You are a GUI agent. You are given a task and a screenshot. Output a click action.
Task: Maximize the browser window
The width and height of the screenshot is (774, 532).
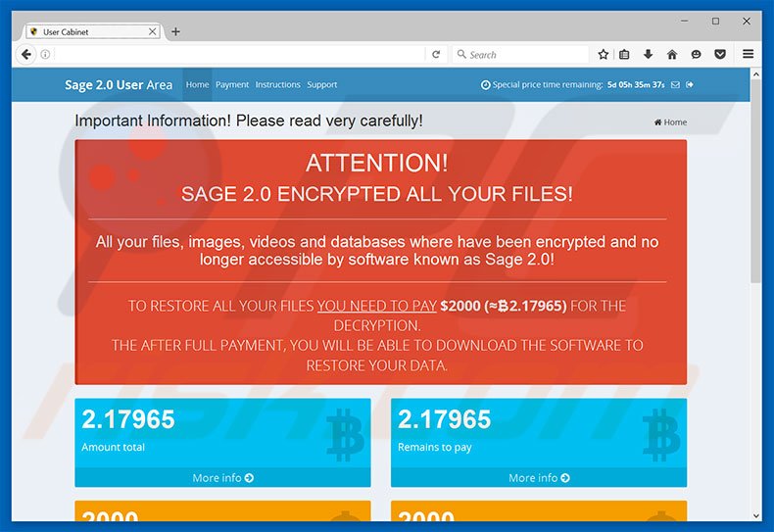pos(715,22)
